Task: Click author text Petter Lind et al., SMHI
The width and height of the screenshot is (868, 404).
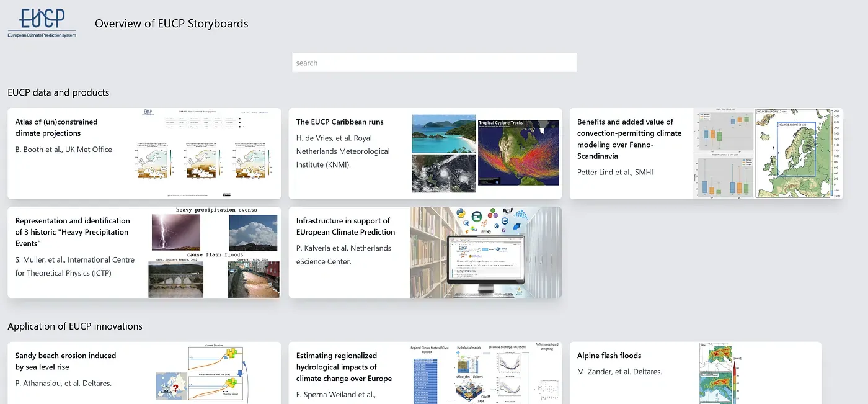Action: coord(615,172)
